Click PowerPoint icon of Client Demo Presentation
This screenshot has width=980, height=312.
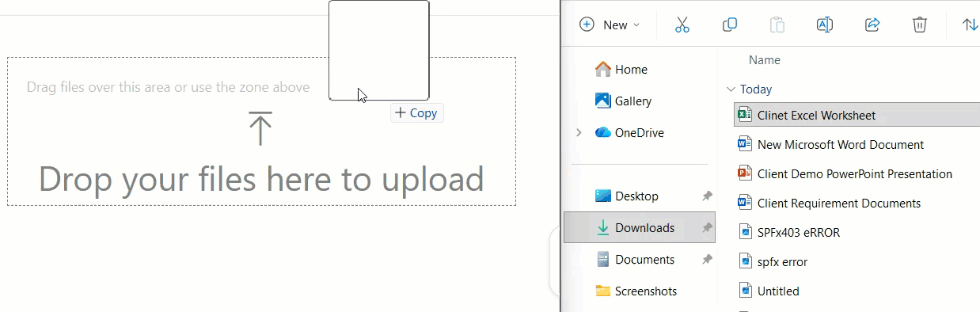(x=744, y=173)
